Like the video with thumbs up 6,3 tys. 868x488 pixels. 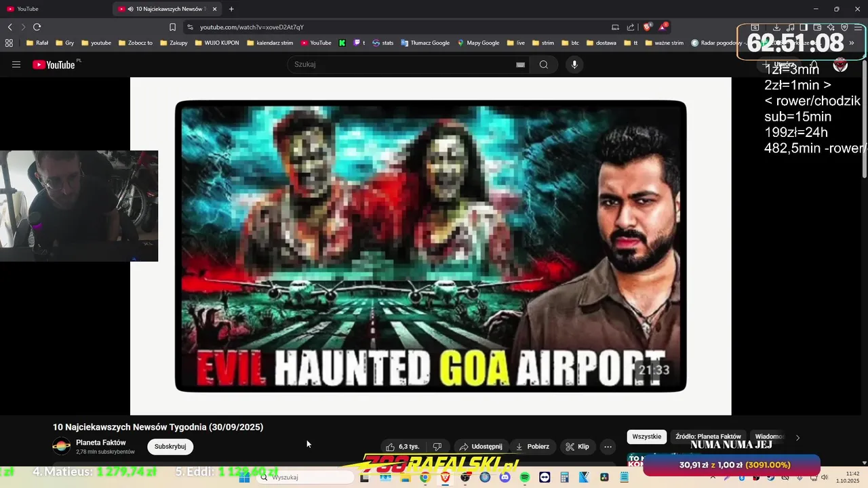[x=402, y=447]
